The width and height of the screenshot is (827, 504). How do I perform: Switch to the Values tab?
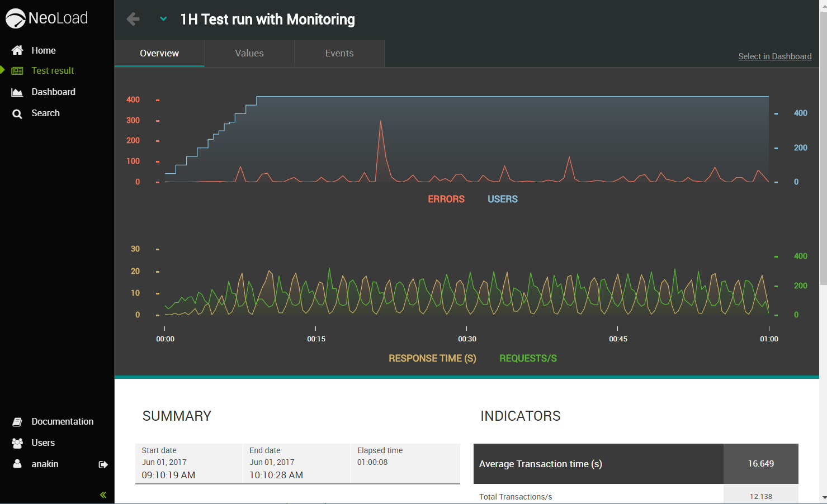click(249, 54)
